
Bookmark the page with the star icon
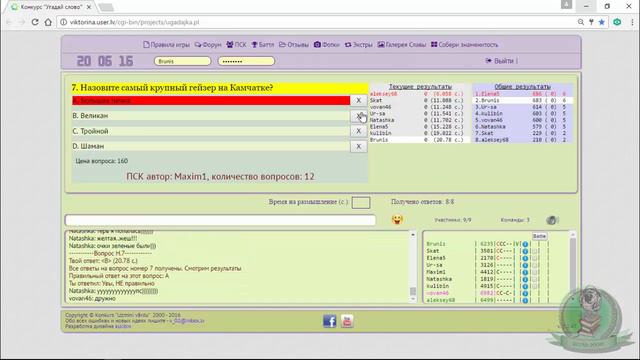(602, 22)
